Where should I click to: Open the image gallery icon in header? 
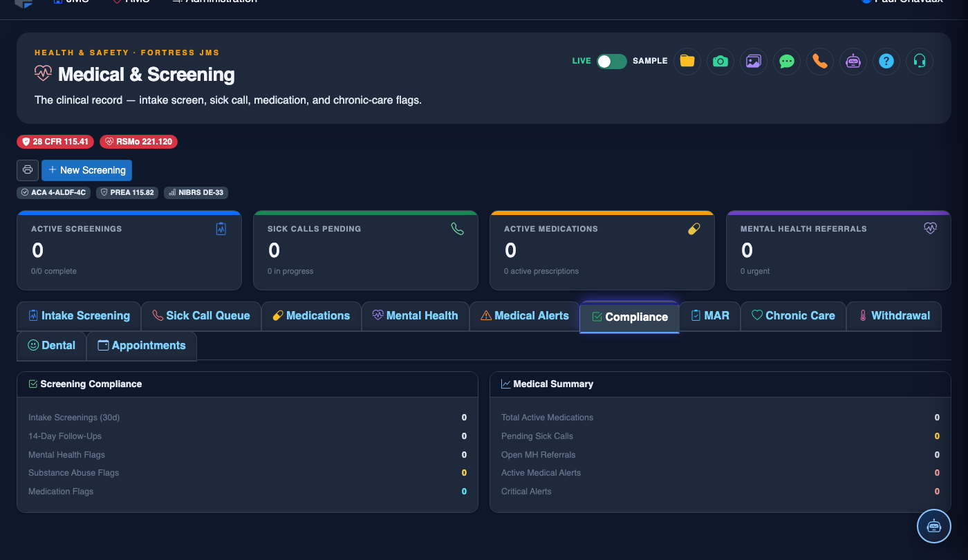(753, 61)
